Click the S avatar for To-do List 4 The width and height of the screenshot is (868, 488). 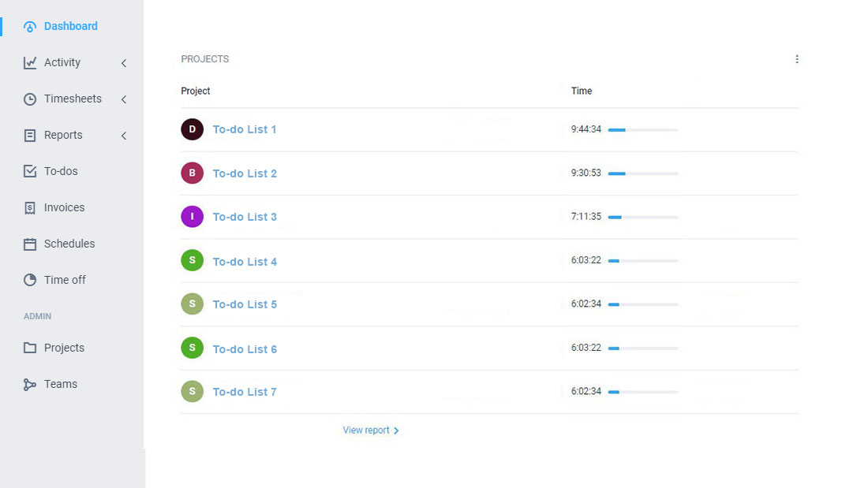coord(192,261)
